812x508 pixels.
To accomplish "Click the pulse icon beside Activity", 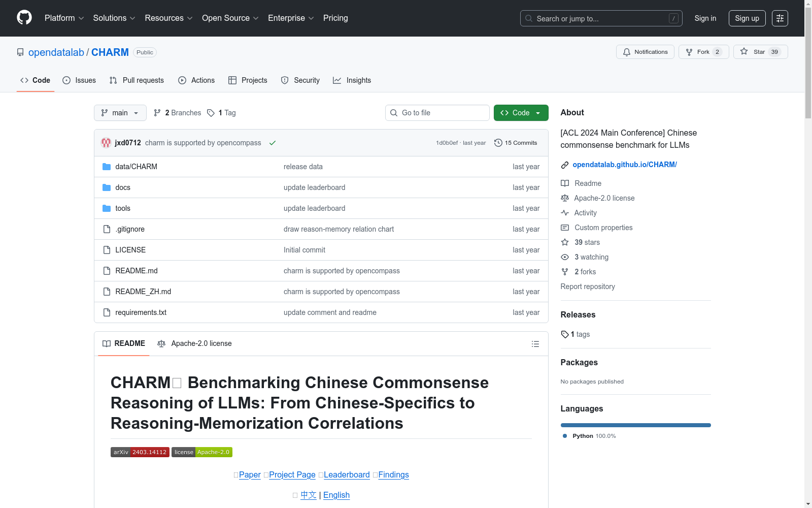I will (x=565, y=213).
